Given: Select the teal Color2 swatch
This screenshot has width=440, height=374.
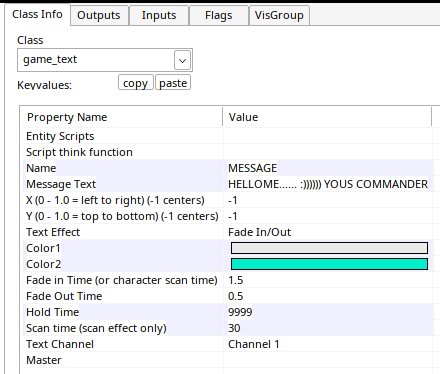Looking at the screenshot, I should tap(329, 264).
